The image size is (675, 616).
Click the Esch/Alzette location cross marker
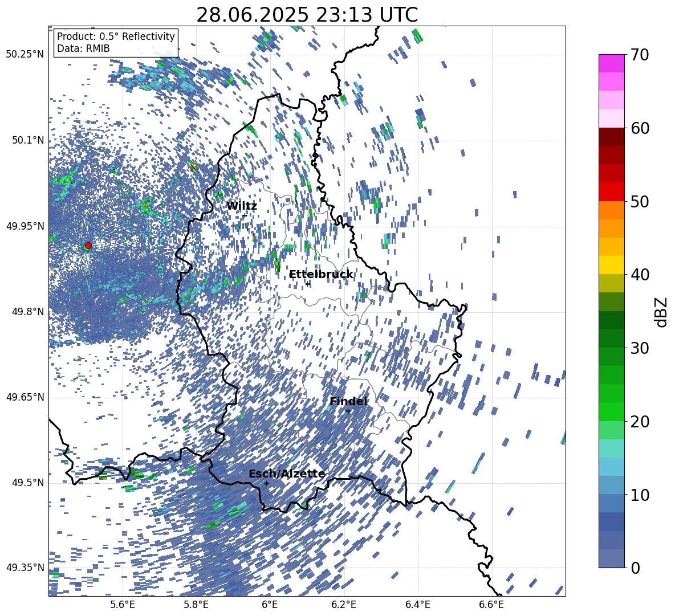[266, 483]
